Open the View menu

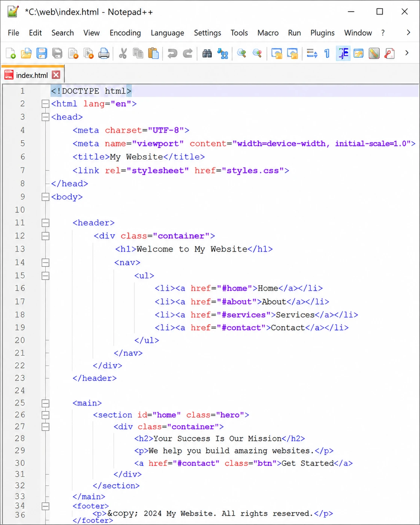(x=91, y=33)
